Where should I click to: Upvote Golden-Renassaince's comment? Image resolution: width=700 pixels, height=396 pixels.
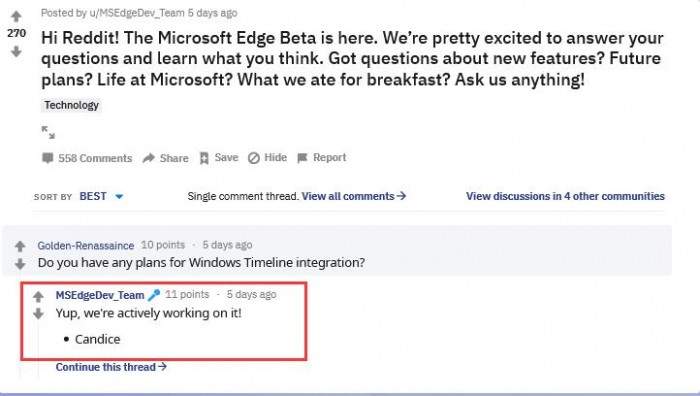coord(20,246)
